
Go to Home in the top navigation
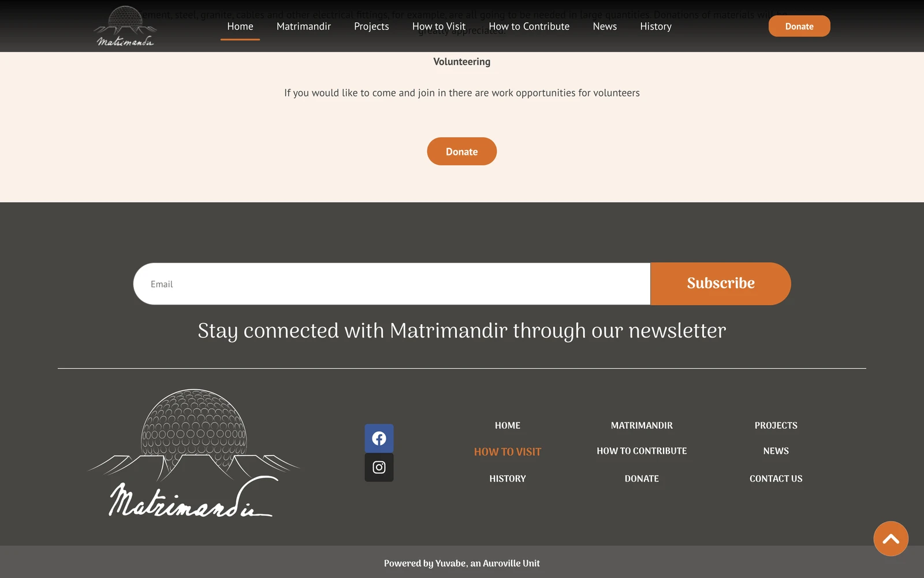click(240, 27)
